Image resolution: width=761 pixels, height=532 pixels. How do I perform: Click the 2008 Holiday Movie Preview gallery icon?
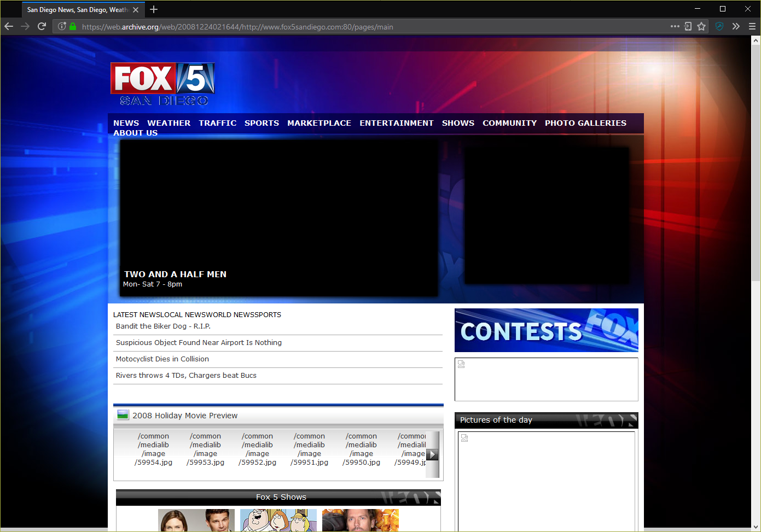[x=123, y=415]
